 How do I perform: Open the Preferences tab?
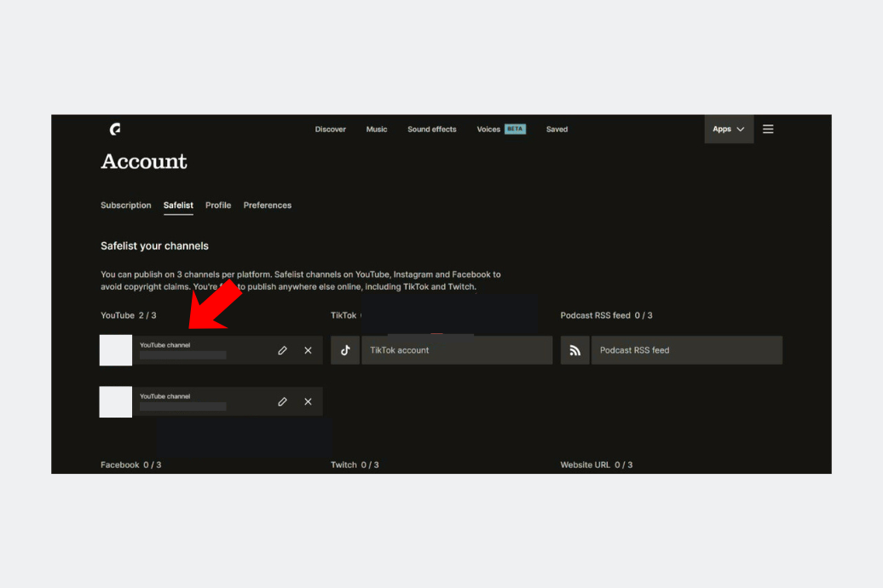point(268,205)
